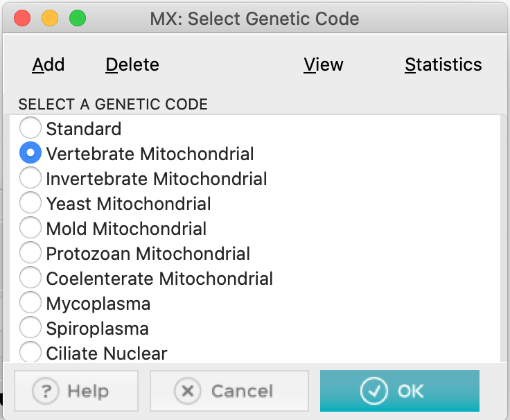Select the Spiroplasma radio button
Screen dimensions: 510x420
tap(30, 328)
